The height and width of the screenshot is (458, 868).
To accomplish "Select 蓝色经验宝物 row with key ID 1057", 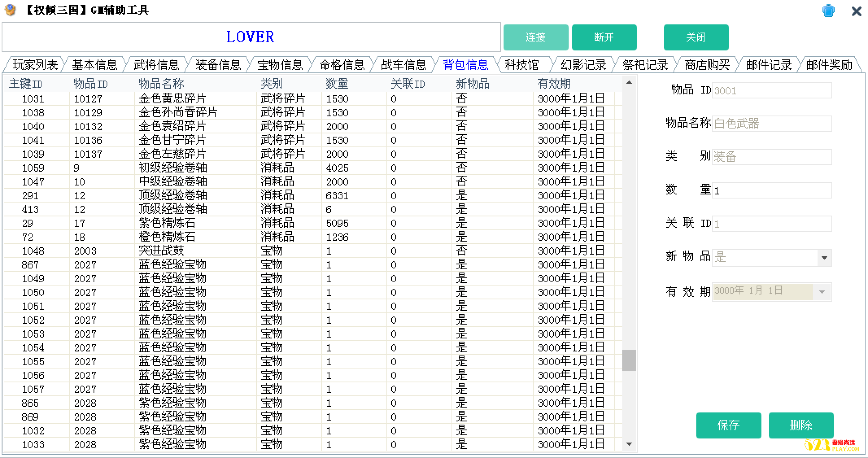I will point(313,389).
